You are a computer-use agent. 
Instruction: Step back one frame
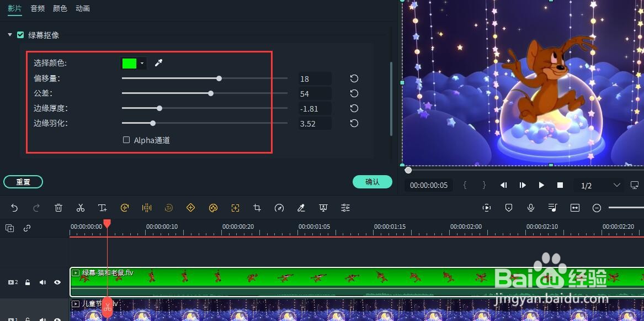(x=503, y=186)
